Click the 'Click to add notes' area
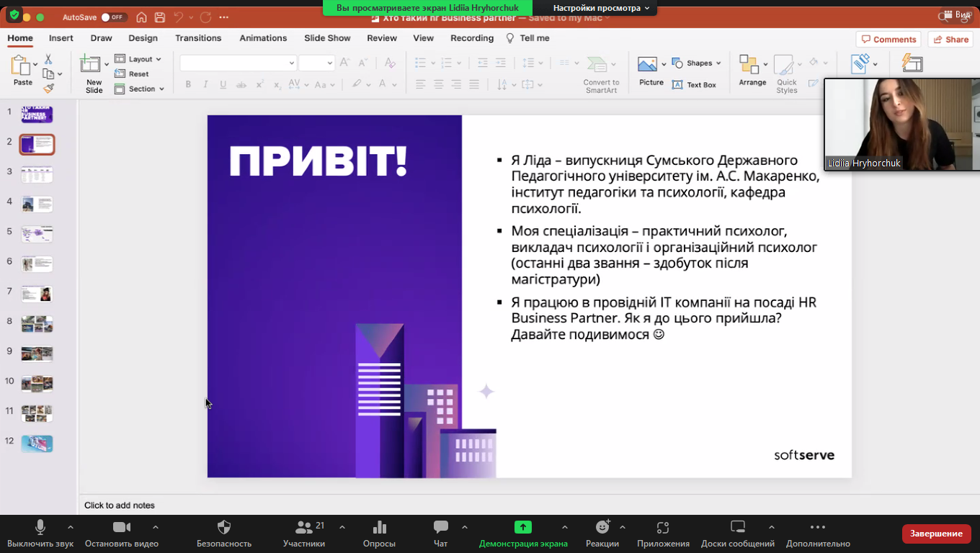Viewport: 980px width, 553px height. coord(120,505)
